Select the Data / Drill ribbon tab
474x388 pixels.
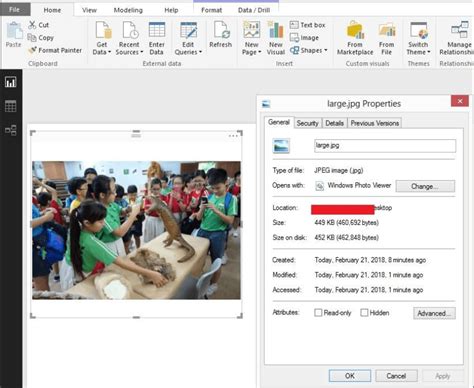[254, 10]
